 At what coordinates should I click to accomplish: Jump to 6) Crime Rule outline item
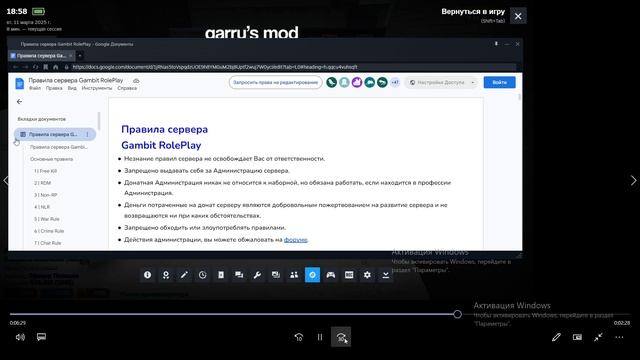(49, 231)
